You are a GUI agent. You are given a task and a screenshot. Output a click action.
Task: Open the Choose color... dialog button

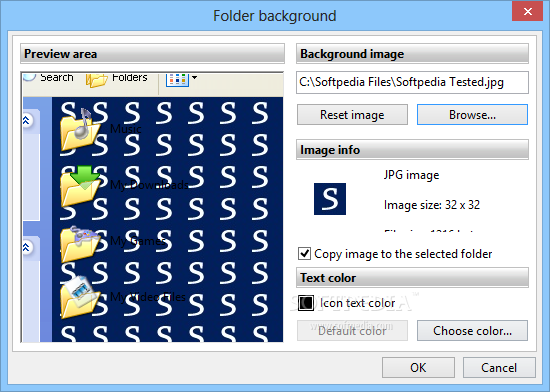(x=472, y=331)
